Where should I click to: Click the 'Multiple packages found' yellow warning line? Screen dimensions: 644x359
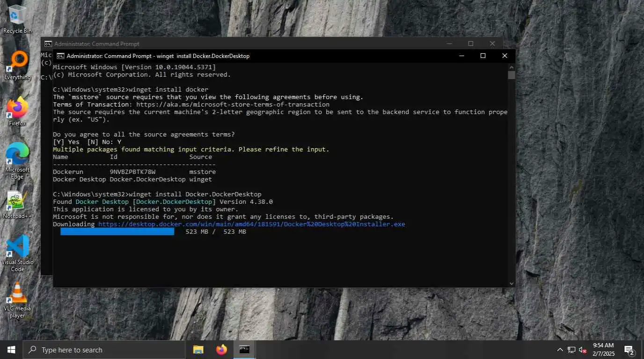pos(191,149)
